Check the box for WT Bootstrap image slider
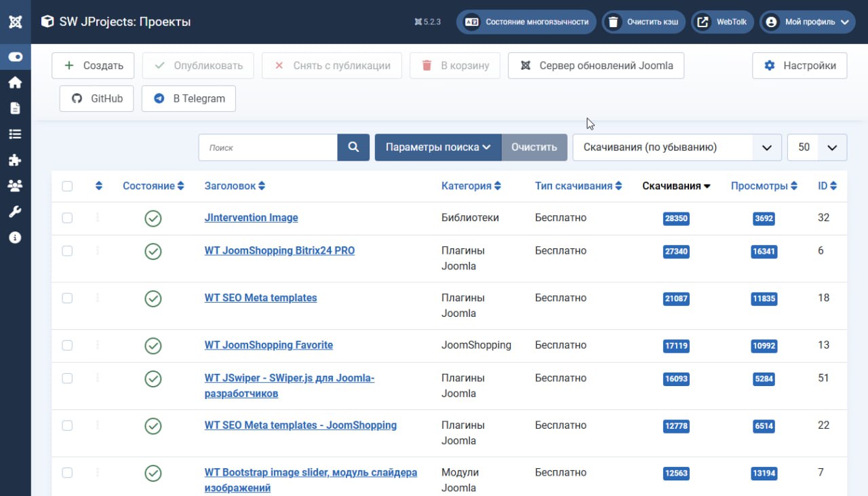The image size is (868, 496). (67, 472)
